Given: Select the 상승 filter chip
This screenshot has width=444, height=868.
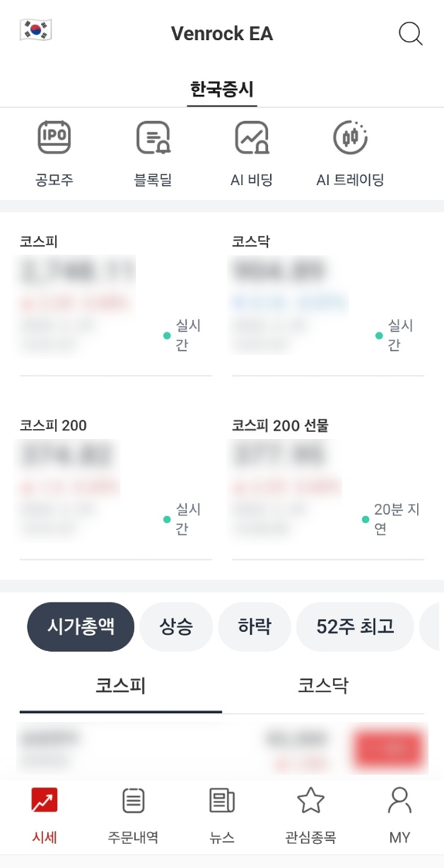Looking at the screenshot, I should coord(176,627).
